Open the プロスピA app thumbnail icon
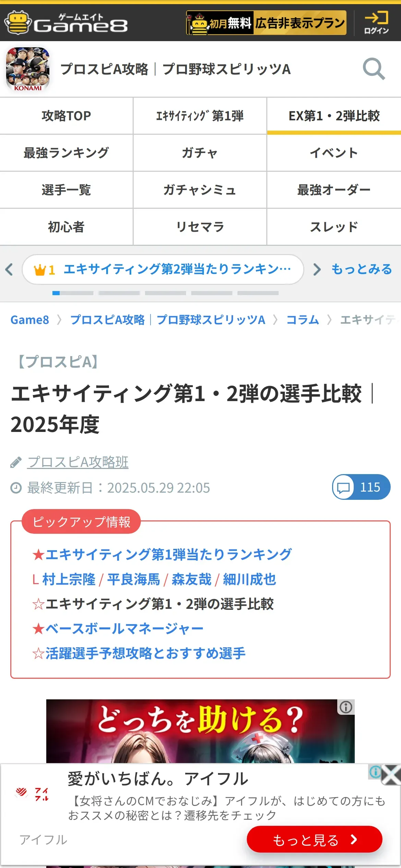Viewport: 401px width, 868px height. click(x=28, y=69)
